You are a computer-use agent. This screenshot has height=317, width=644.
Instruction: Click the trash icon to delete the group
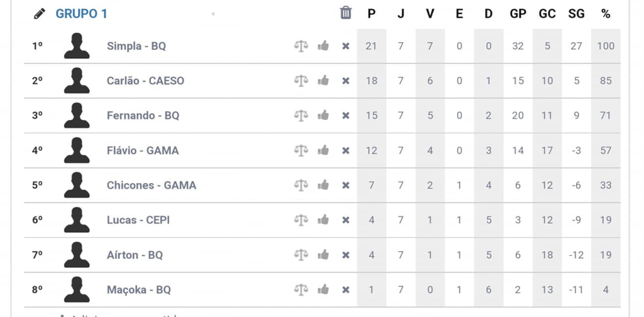click(346, 13)
